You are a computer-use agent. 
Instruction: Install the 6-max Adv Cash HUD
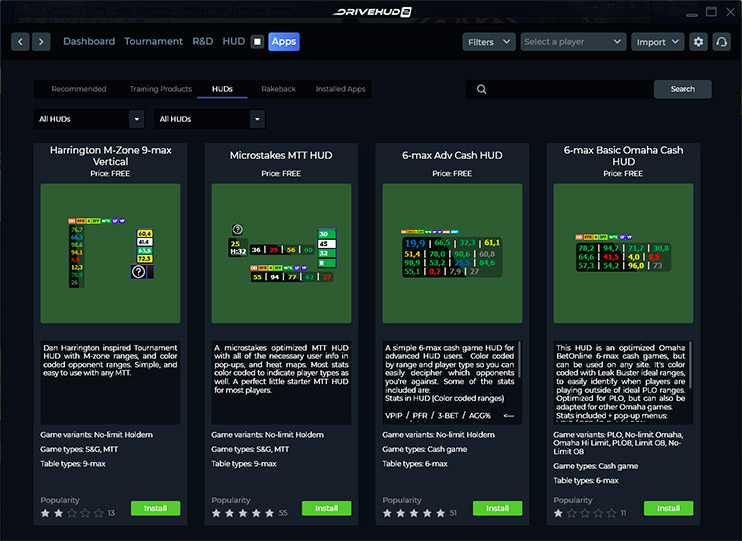coord(497,508)
